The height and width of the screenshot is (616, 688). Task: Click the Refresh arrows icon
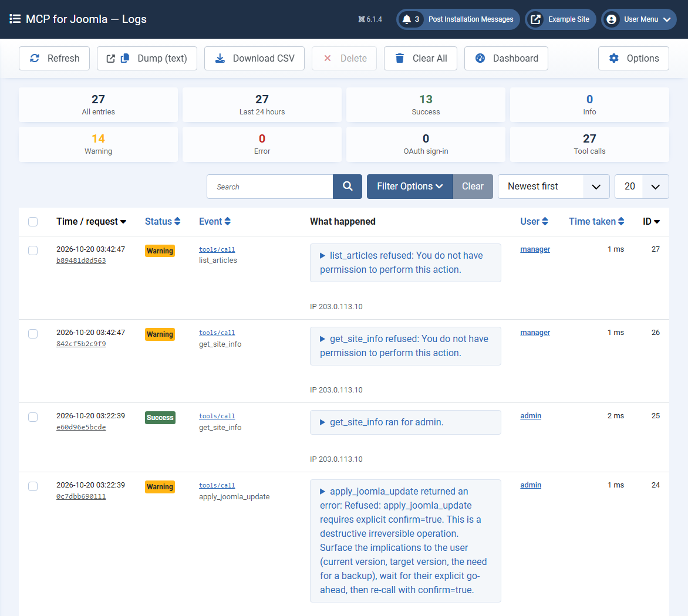(35, 58)
